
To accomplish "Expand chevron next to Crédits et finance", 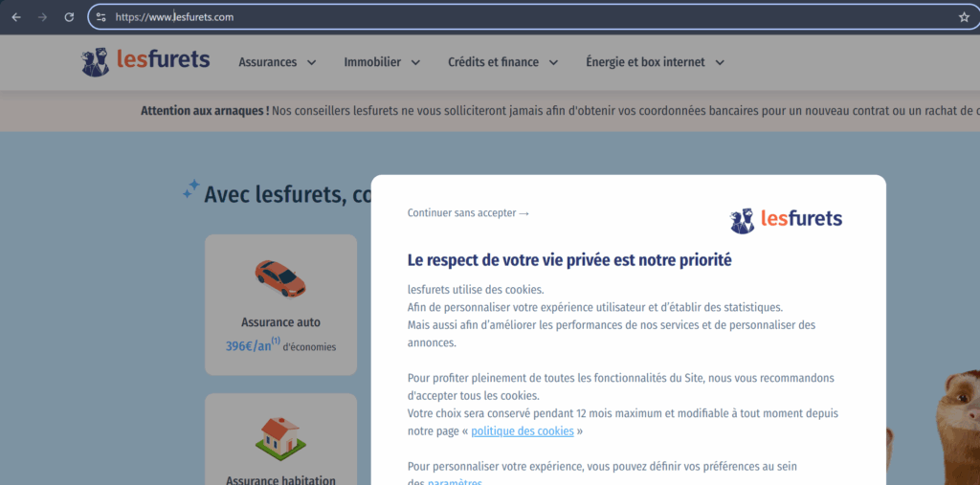I will [552, 62].
